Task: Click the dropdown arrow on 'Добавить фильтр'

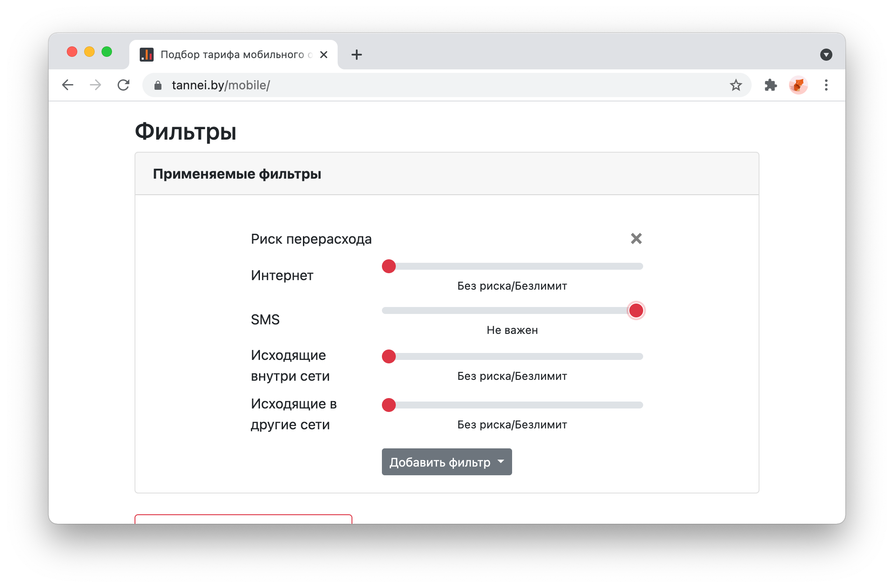Action: 503,462
